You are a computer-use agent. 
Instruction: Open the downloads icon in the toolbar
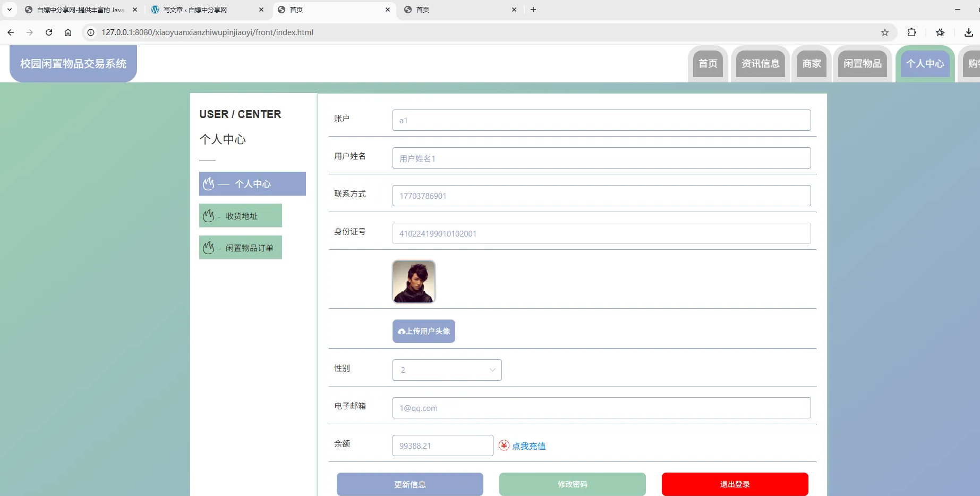point(968,32)
